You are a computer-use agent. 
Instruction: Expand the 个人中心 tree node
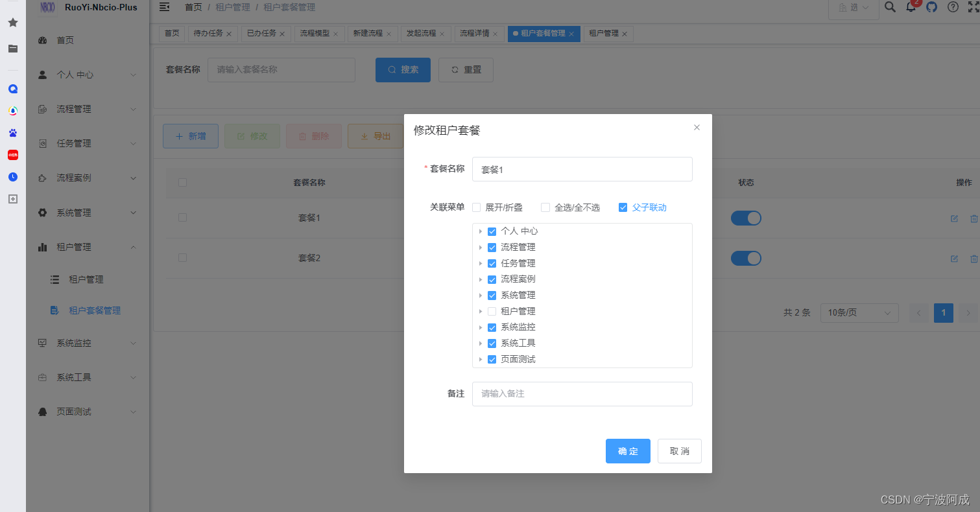pyautogui.click(x=480, y=231)
